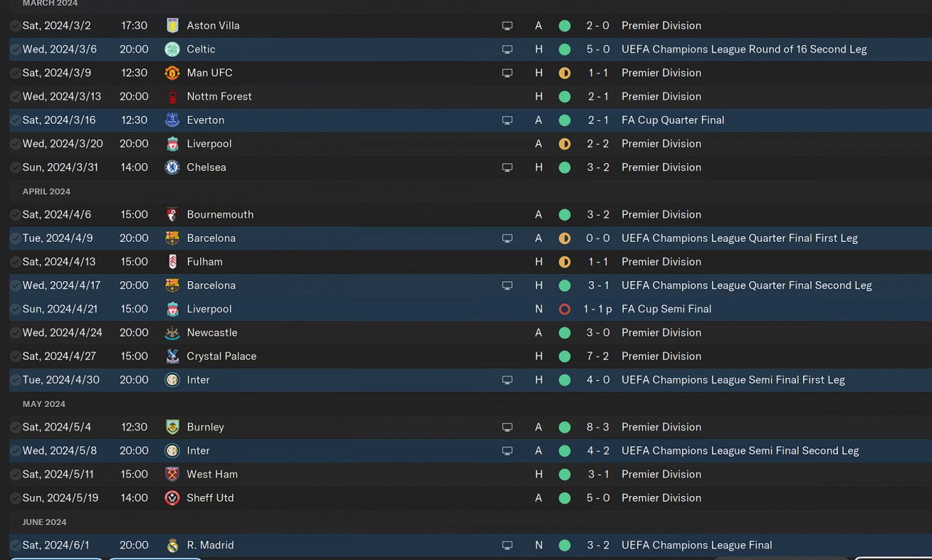Open the UEFA Champions League Final competition link
The image size is (932, 560).
tap(697, 545)
